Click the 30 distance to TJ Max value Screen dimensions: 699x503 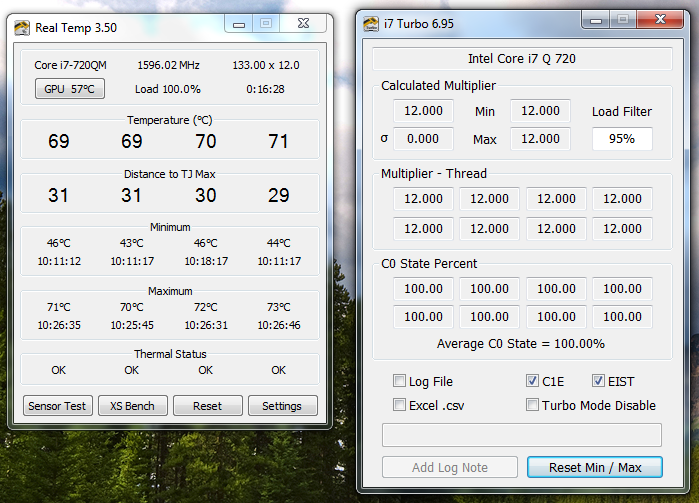coord(206,195)
